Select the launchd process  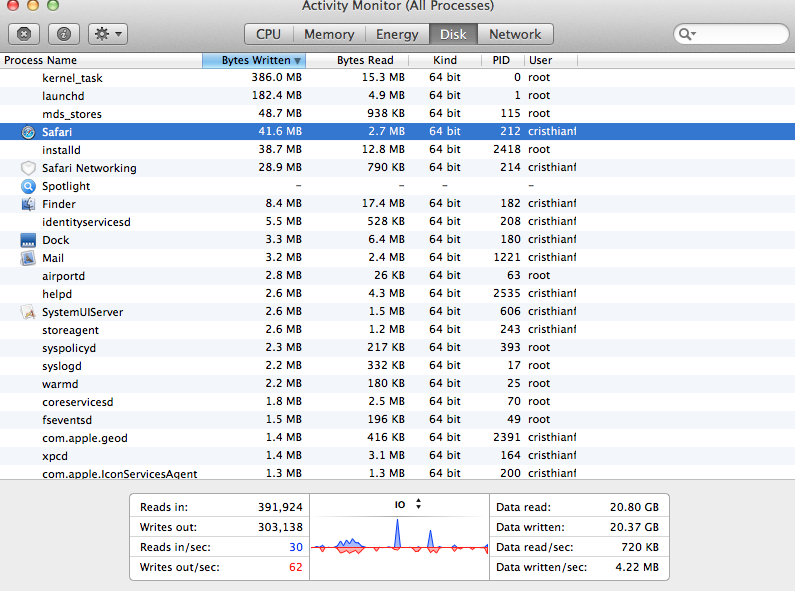tap(398, 96)
